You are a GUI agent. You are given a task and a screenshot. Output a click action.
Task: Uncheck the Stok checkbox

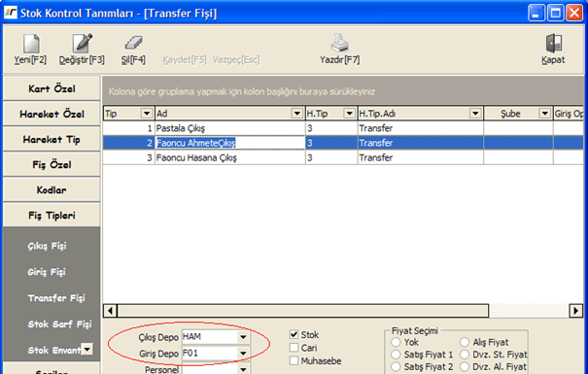(x=294, y=334)
